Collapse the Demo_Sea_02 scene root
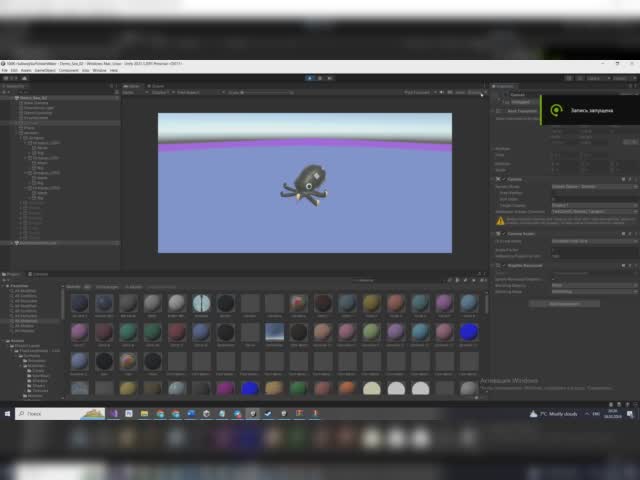This screenshot has height=480, width=640. (x=12, y=98)
